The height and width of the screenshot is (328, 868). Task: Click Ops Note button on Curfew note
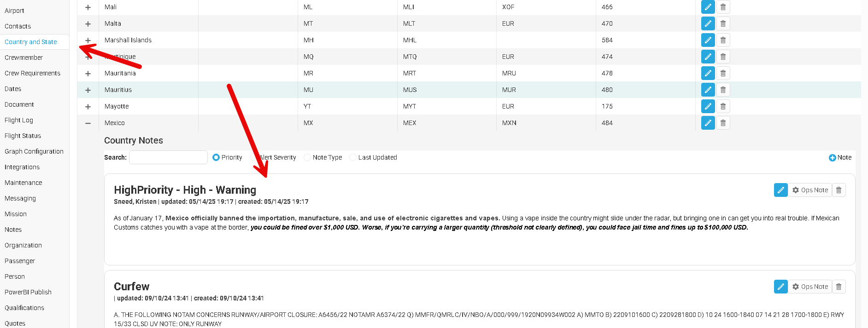coord(810,287)
